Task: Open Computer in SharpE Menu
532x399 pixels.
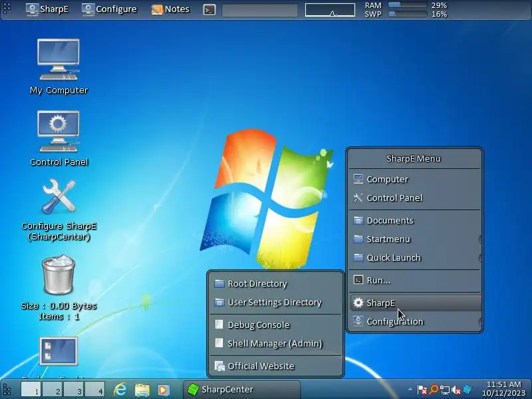Action: coord(414,179)
